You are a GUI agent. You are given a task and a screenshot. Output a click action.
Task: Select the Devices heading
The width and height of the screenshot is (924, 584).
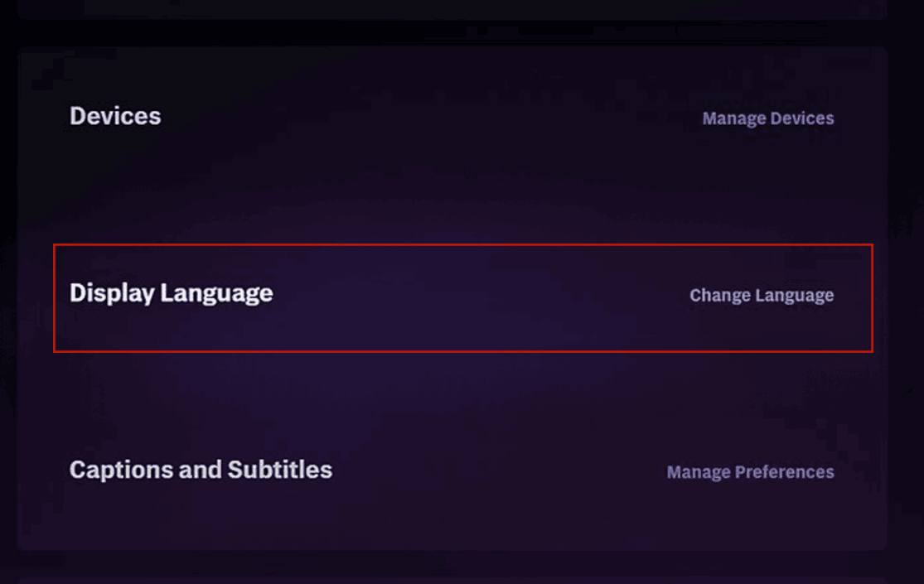point(115,116)
